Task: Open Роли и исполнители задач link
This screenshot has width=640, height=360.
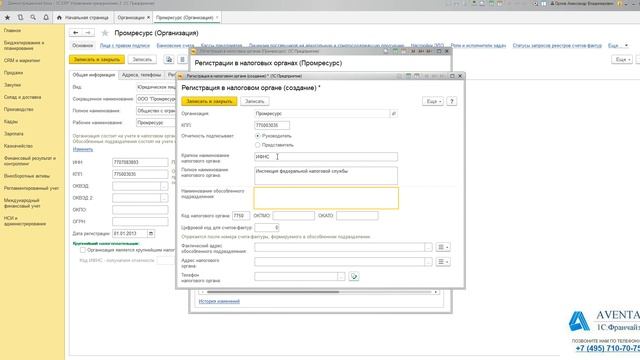Action: 478,46
